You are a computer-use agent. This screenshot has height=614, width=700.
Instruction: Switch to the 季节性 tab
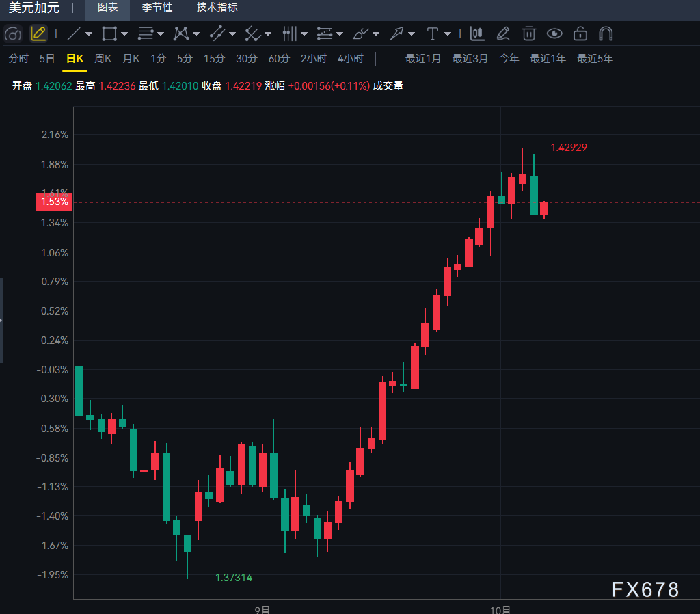click(x=157, y=8)
